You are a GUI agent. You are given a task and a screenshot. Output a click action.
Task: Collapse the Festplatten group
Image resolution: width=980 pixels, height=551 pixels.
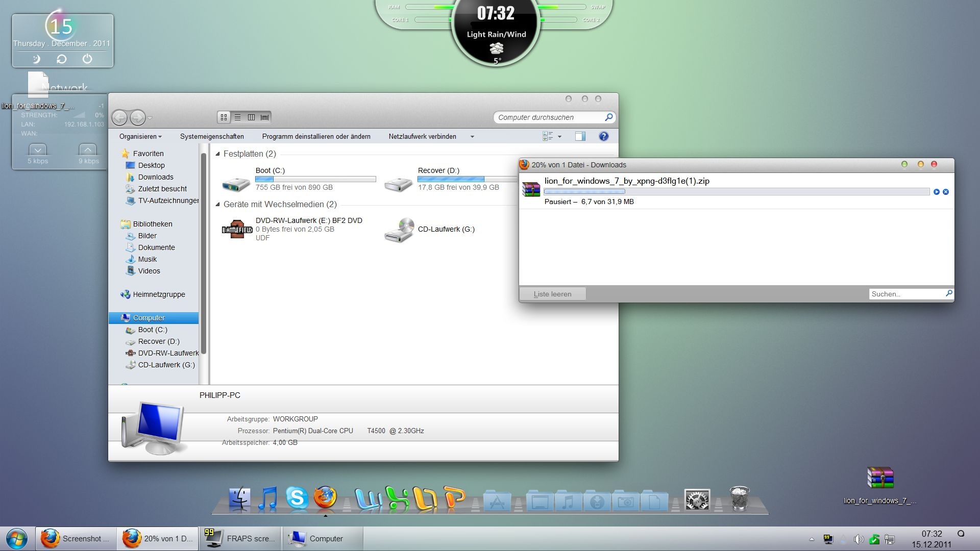(218, 154)
